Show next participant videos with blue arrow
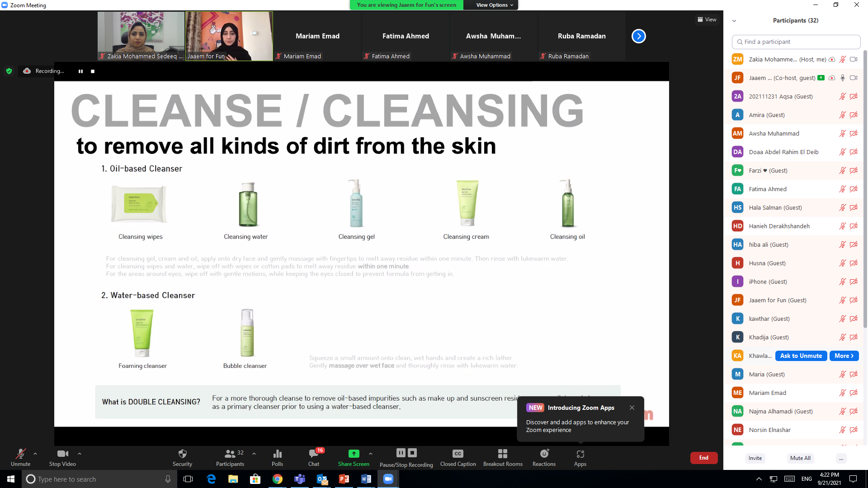868x488 pixels. pyautogui.click(x=638, y=36)
